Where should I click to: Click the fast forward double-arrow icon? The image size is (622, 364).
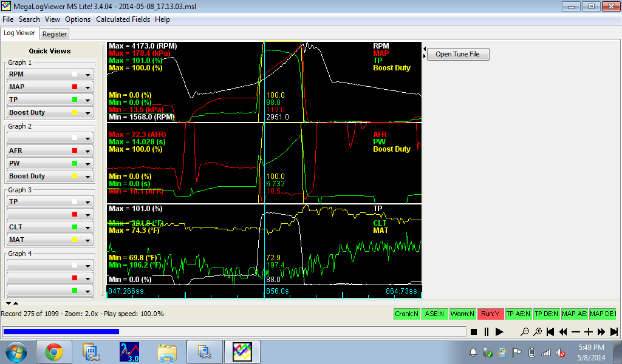pos(601,332)
